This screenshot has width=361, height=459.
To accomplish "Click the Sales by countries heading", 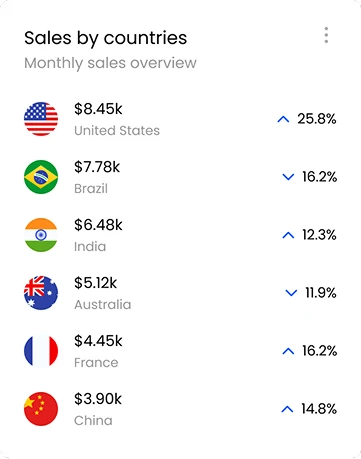I will pos(106,38).
